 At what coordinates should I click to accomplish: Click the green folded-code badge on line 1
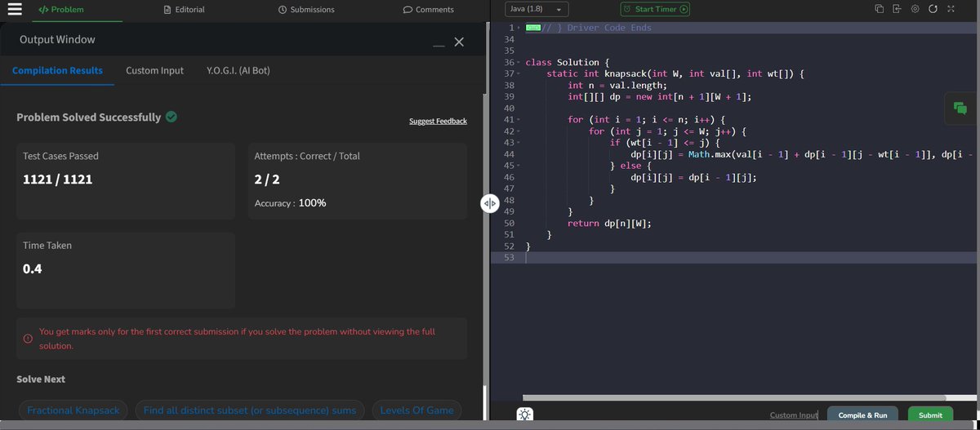pos(533,28)
